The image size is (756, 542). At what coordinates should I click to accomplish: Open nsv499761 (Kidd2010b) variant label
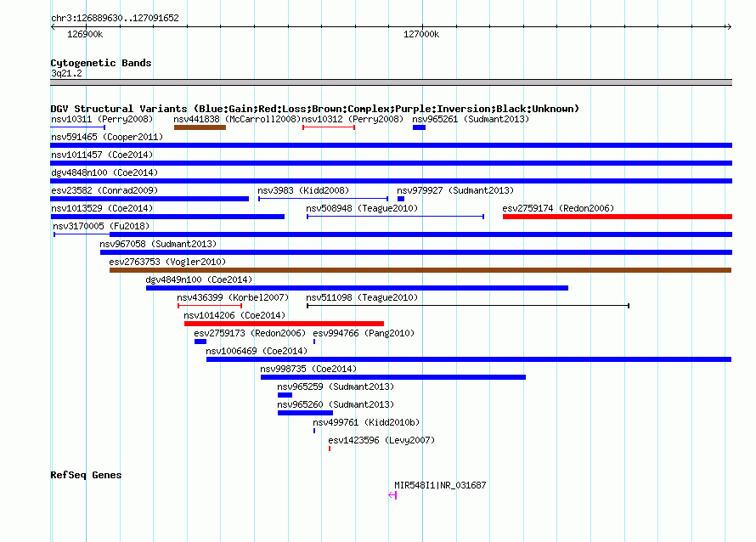tap(366, 422)
